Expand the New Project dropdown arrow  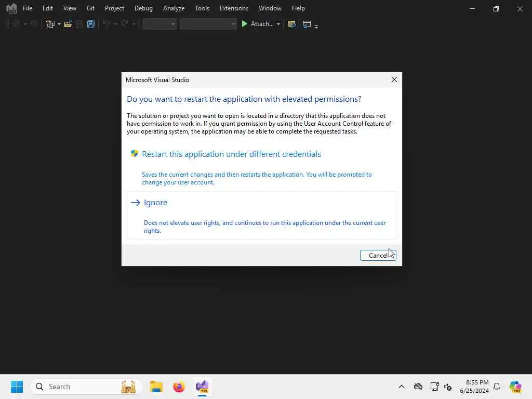pyautogui.click(x=59, y=24)
